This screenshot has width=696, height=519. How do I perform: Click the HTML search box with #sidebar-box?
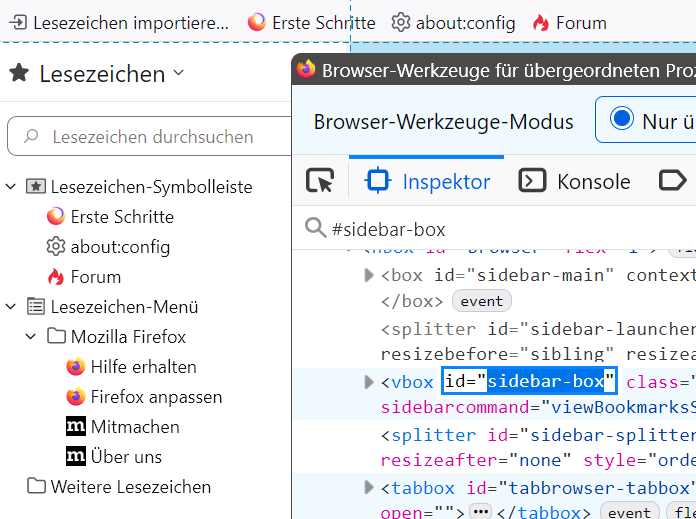coord(500,229)
